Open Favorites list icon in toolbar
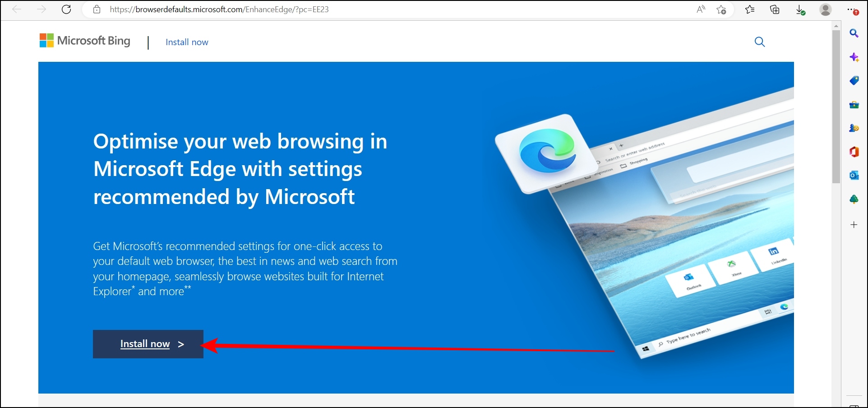868x408 pixels. pos(750,9)
